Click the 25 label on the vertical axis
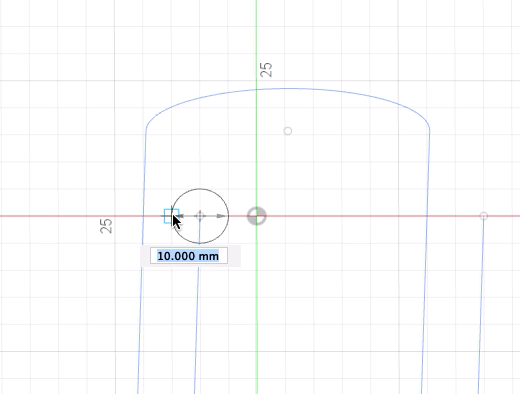Image resolution: width=520 pixels, height=394 pixels. [x=266, y=70]
